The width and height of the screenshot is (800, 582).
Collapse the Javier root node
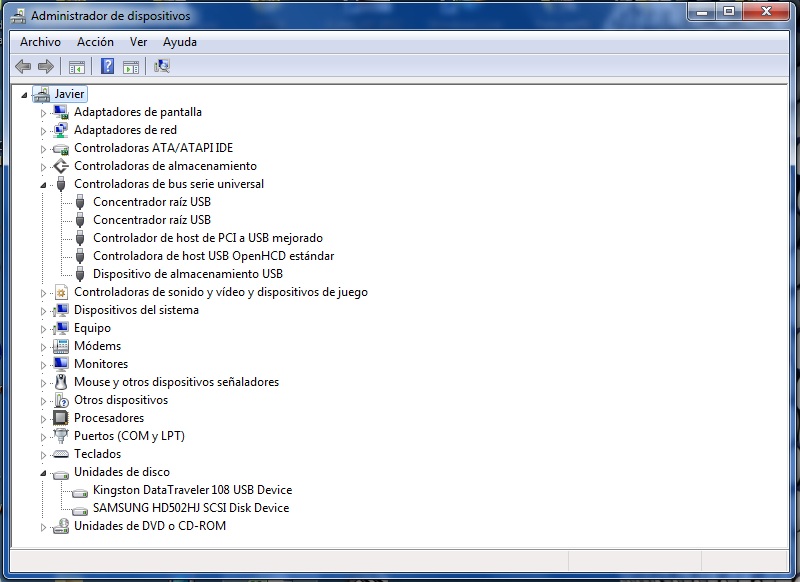point(24,95)
